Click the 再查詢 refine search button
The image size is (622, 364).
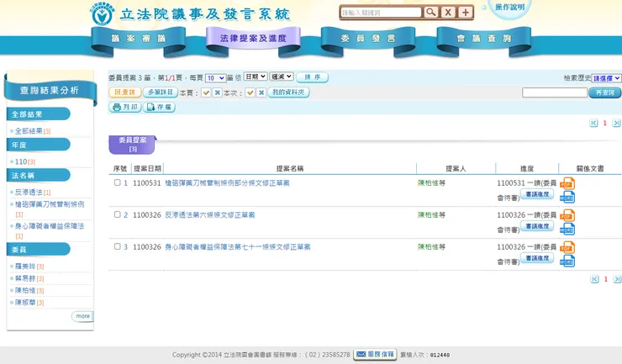tap(605, 92)
